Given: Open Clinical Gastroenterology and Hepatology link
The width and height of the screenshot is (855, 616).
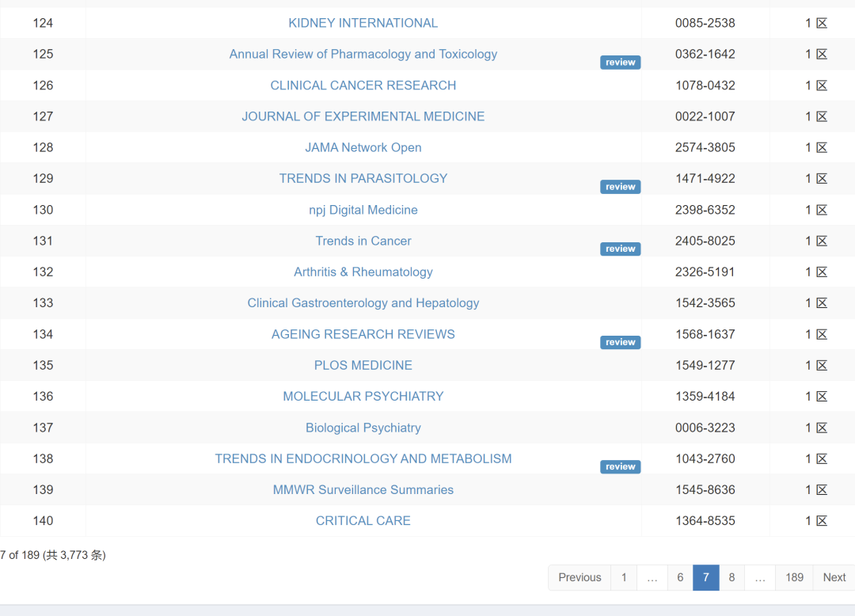Looking at the screenshot, I should 363,303.
